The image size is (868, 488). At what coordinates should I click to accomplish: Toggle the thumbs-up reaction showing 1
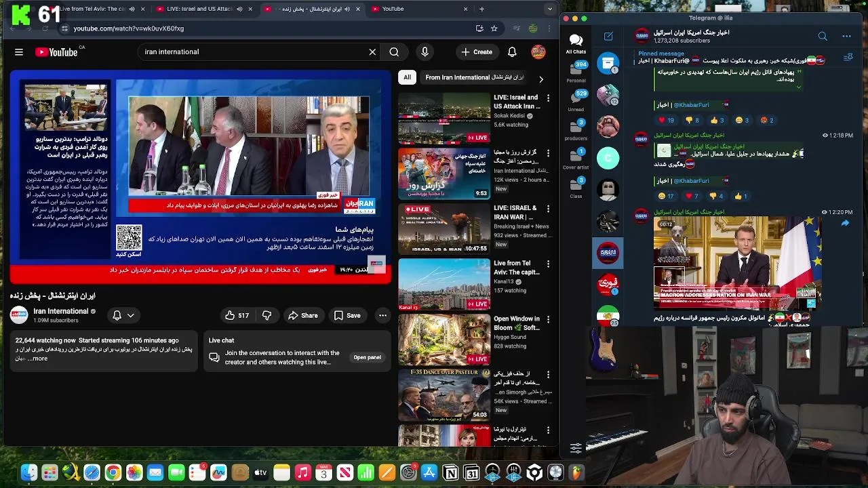741,196
